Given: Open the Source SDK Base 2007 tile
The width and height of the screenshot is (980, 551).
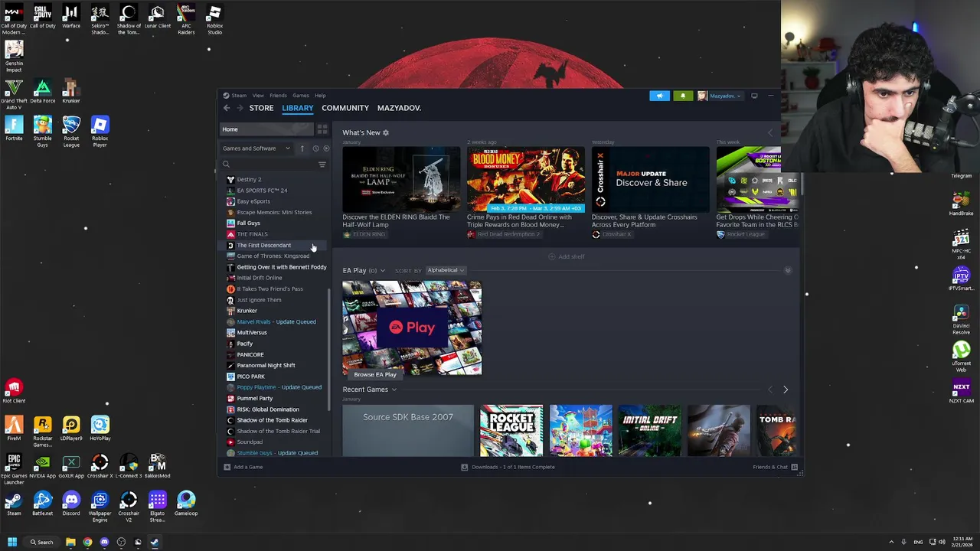Looking at the screenshot, I should 408,431.
